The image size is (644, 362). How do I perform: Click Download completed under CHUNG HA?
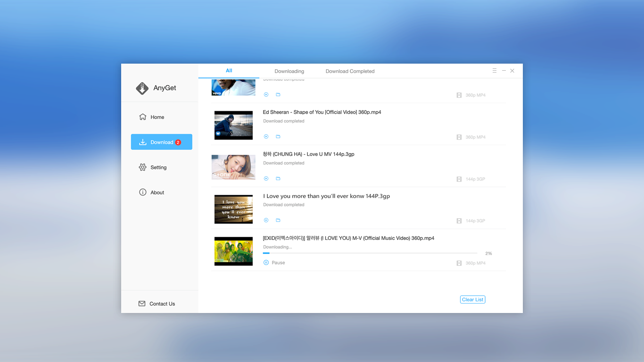[x=284, y=163]
